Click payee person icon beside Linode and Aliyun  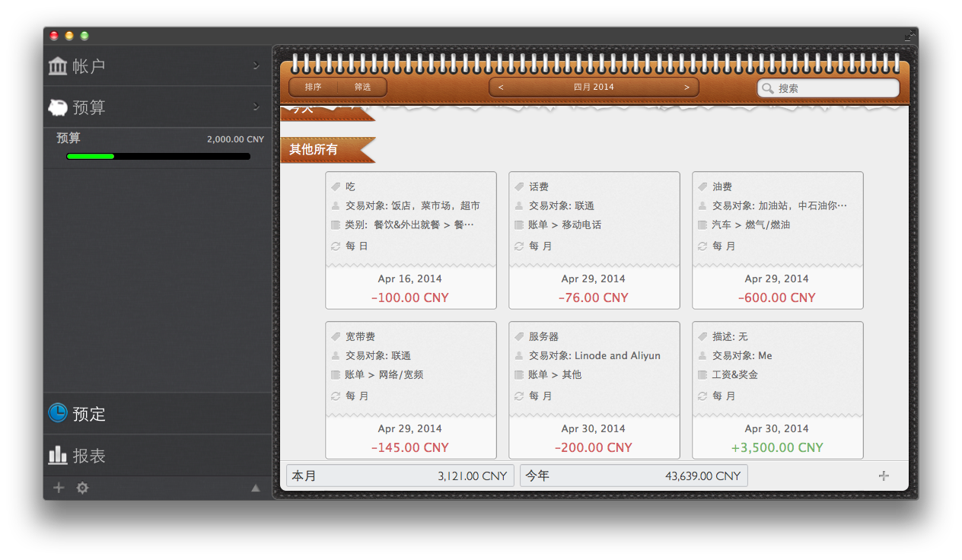519,355
